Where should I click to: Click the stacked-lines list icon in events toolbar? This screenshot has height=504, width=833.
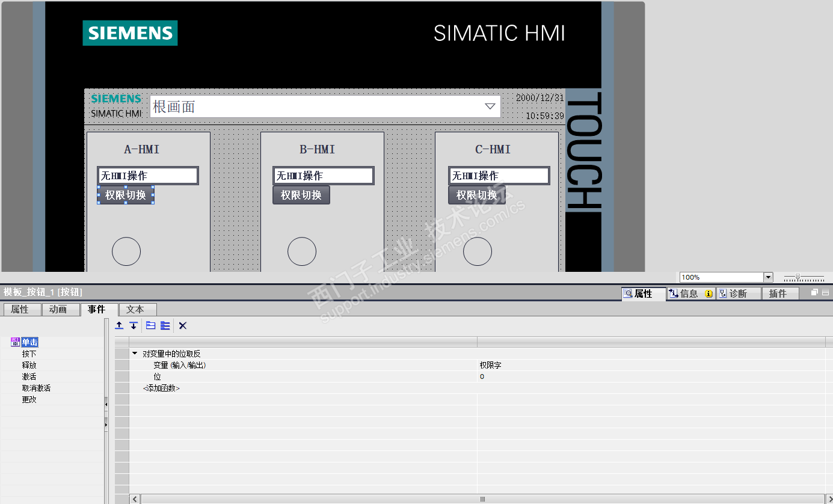pyautogui.click(x=165, y=325)
